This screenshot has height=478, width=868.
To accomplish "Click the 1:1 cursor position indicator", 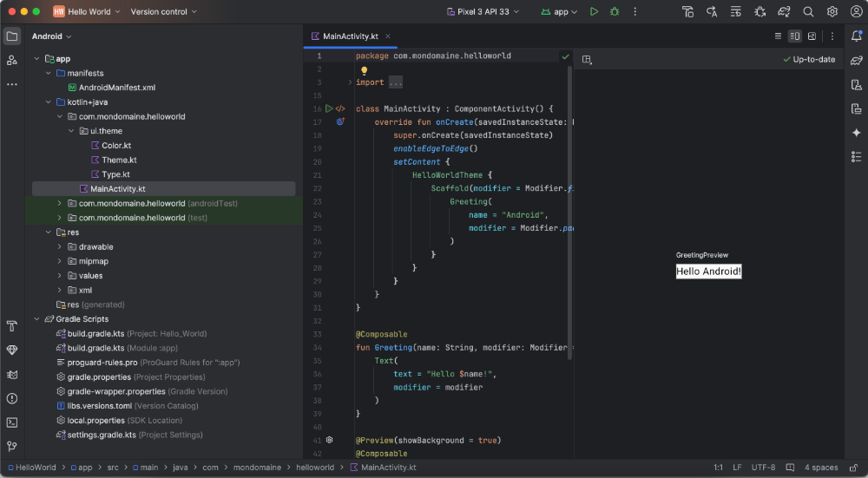I will [718, 468].
